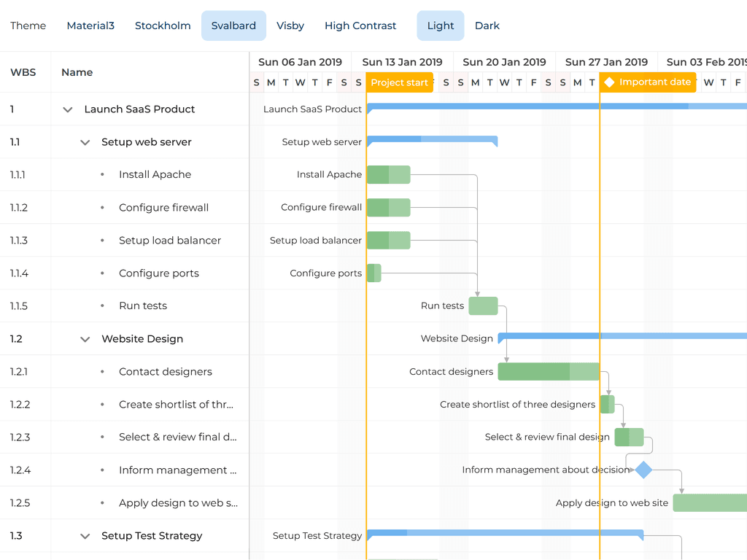The image size is (747, 560).
Task: Click the Inform management milestone diamond
Action: 643,470
